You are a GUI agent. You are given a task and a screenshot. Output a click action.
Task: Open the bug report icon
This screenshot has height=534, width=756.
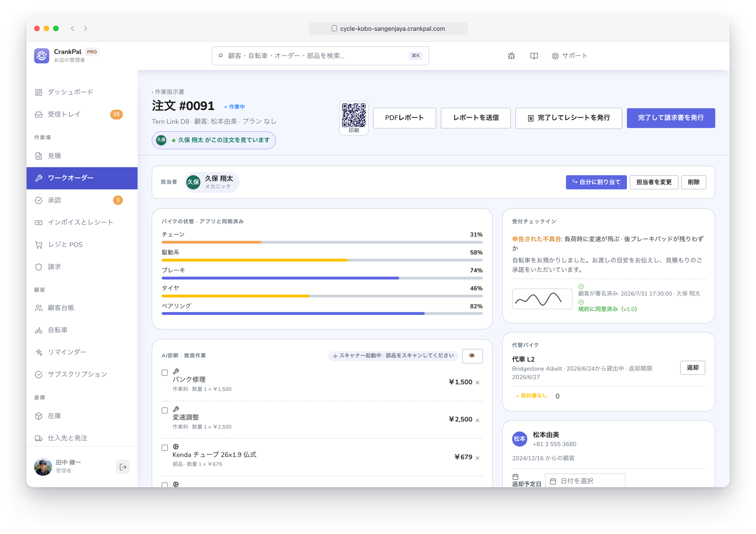[511, 56]
